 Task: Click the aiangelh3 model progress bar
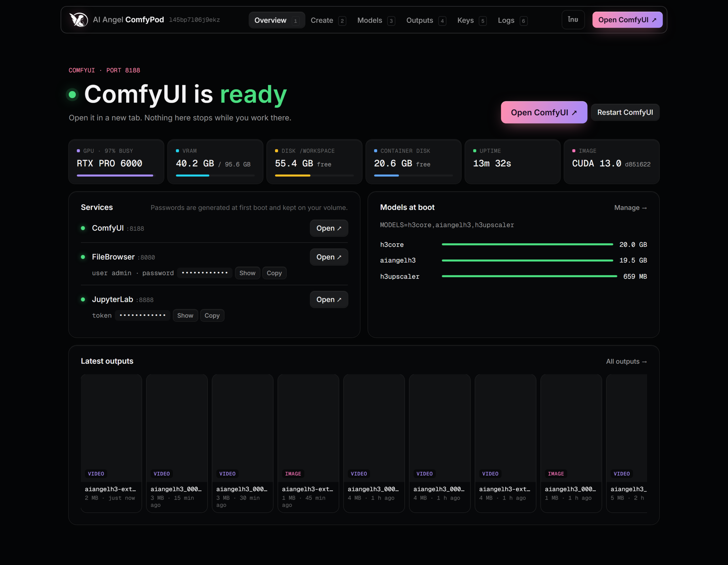coord(527,261)
